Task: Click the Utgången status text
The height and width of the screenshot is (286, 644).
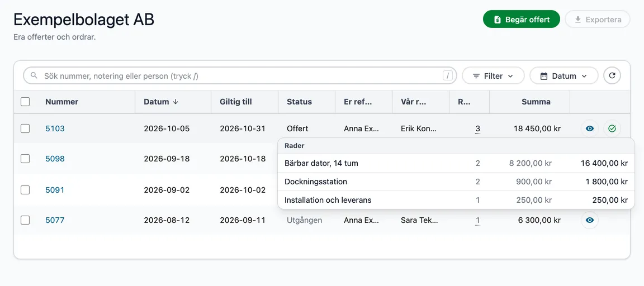Action: 304,220
